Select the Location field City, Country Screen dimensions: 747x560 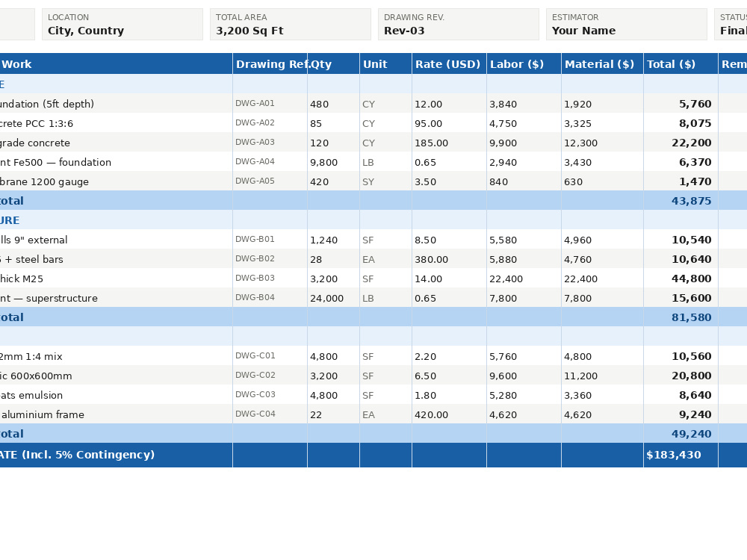[x=123, y=25]
